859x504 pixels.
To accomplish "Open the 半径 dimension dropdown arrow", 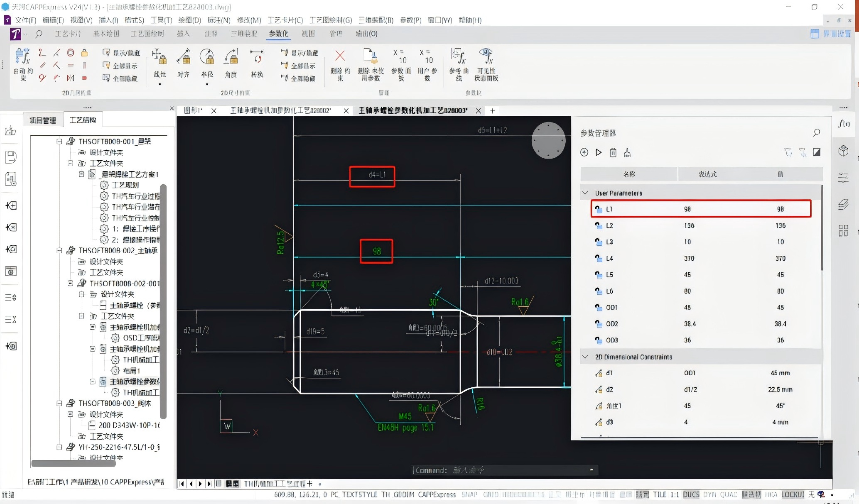I will pyautogui.click(x=207, y=84).
